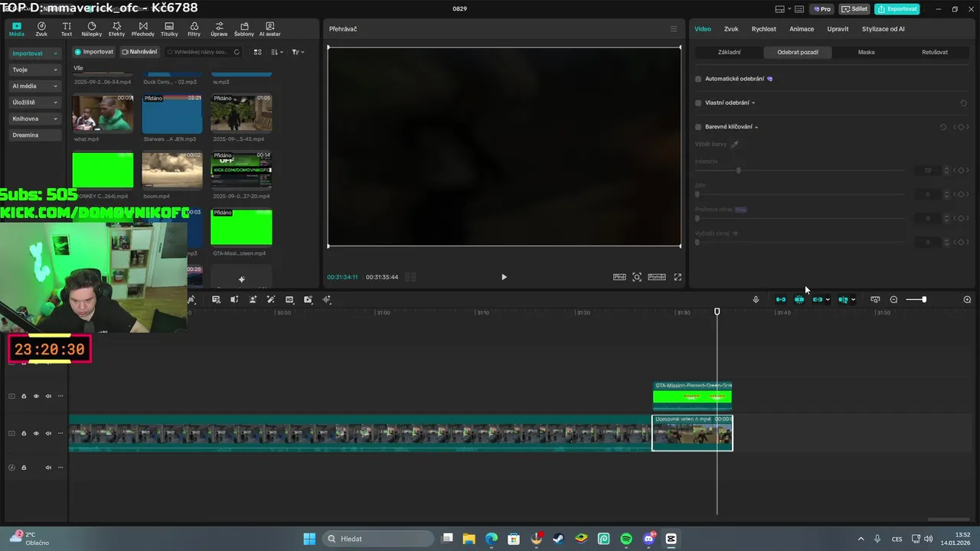Select the Maska video sub-tab
Screen dimensions: 980x551
(866, 52)
